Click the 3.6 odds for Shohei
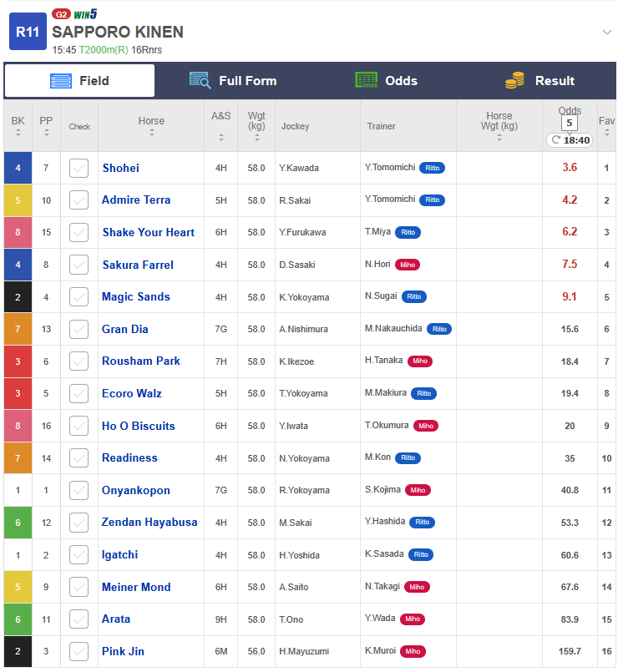 [x=570, y=168]
